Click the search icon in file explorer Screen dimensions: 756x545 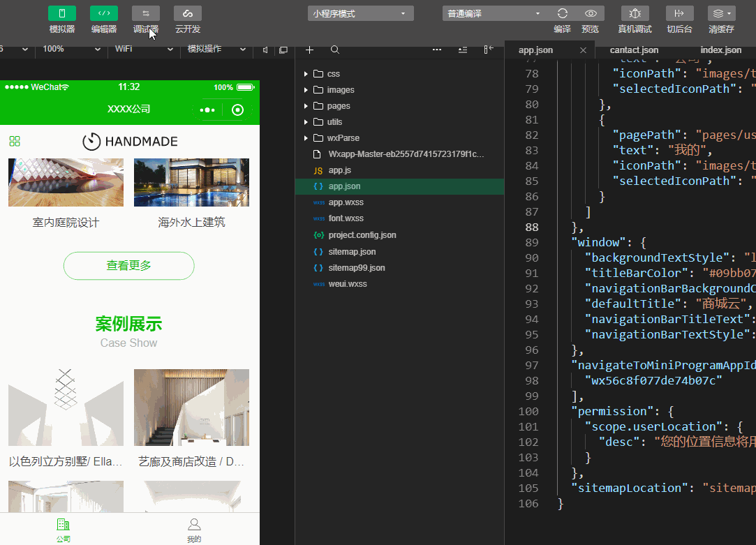335,50
